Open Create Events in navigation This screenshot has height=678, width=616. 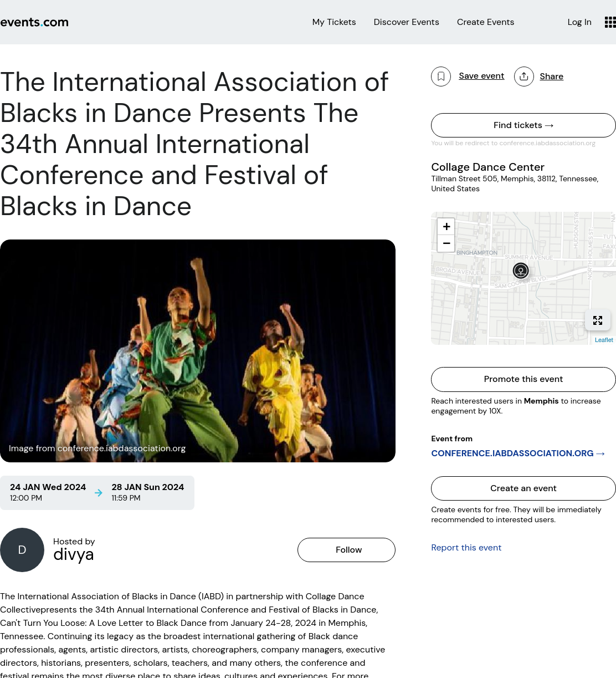tap(485, 22)
